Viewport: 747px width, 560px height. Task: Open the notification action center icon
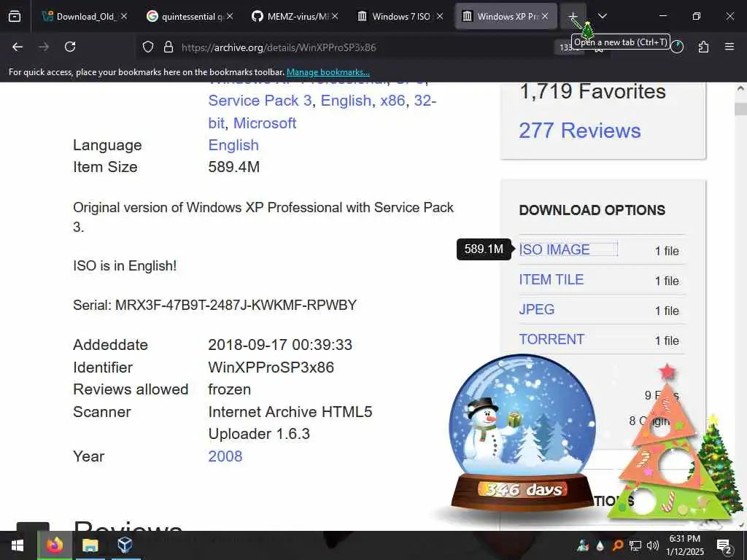pos(724,545)
